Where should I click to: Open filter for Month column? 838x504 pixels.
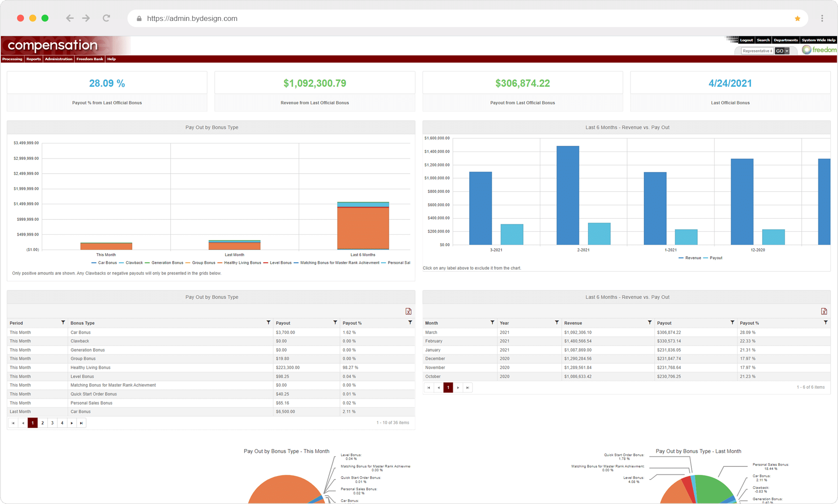492,322
